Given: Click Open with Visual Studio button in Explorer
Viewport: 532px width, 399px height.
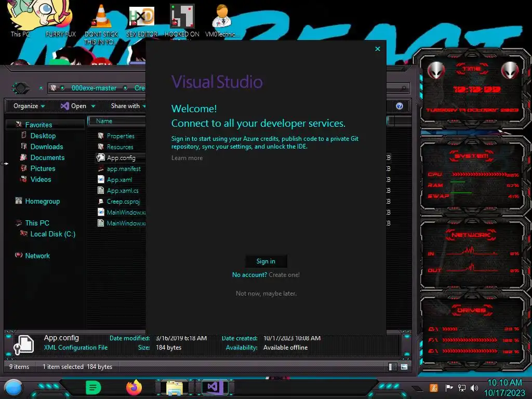Looking at the screenshot, I should [73, 106].
